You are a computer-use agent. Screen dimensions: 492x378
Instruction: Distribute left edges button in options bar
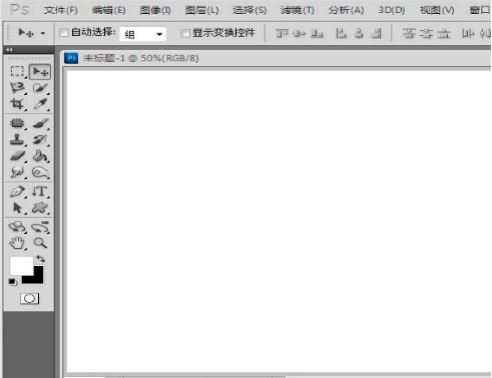coord(468,33)
